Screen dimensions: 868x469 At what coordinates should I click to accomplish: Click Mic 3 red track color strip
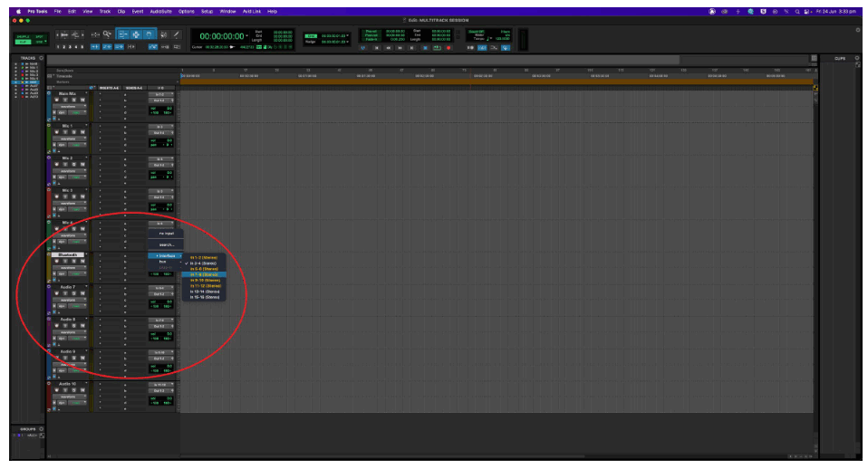[x=49, y=203]
